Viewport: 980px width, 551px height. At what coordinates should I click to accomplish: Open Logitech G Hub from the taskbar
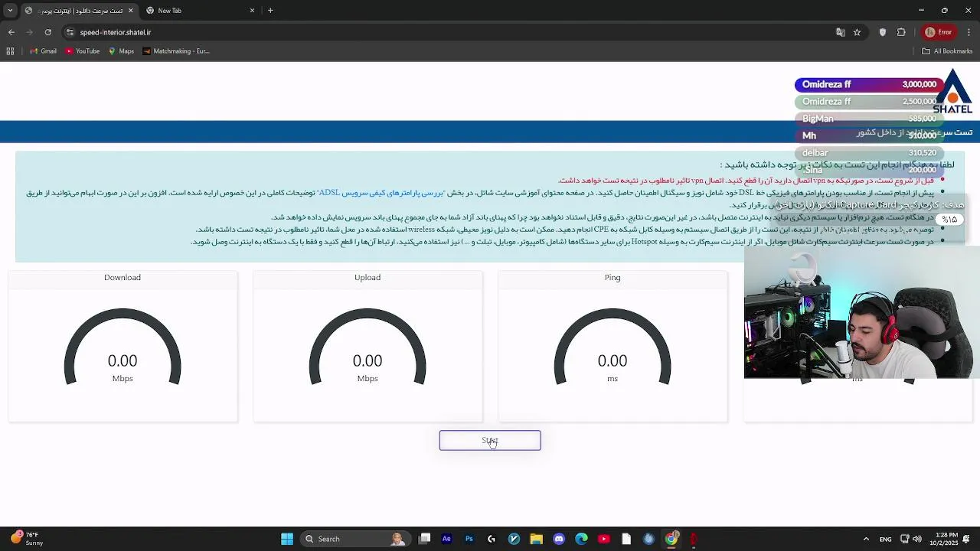click(492, 539)
